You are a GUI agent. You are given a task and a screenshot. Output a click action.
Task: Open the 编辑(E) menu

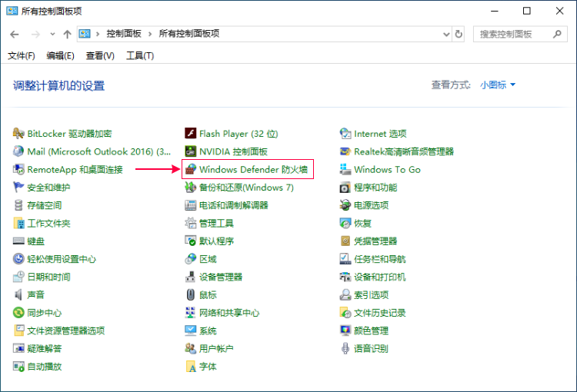coord(60,55)
